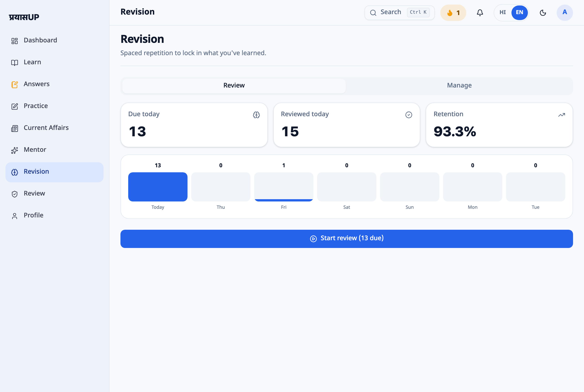
Task: Click the search magnifier icon
Action: 373,13
